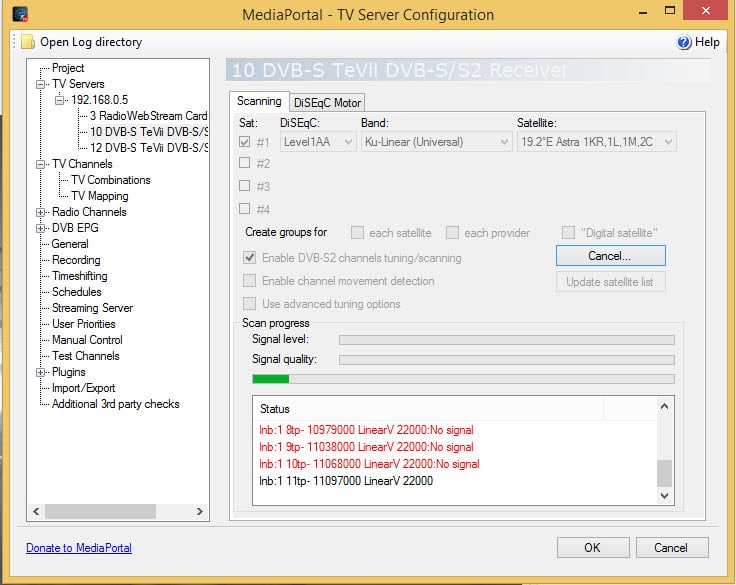Screen dimensions: 736x585
Task: Open the Donate to MediaPortal link
Action: coord(79,548)
